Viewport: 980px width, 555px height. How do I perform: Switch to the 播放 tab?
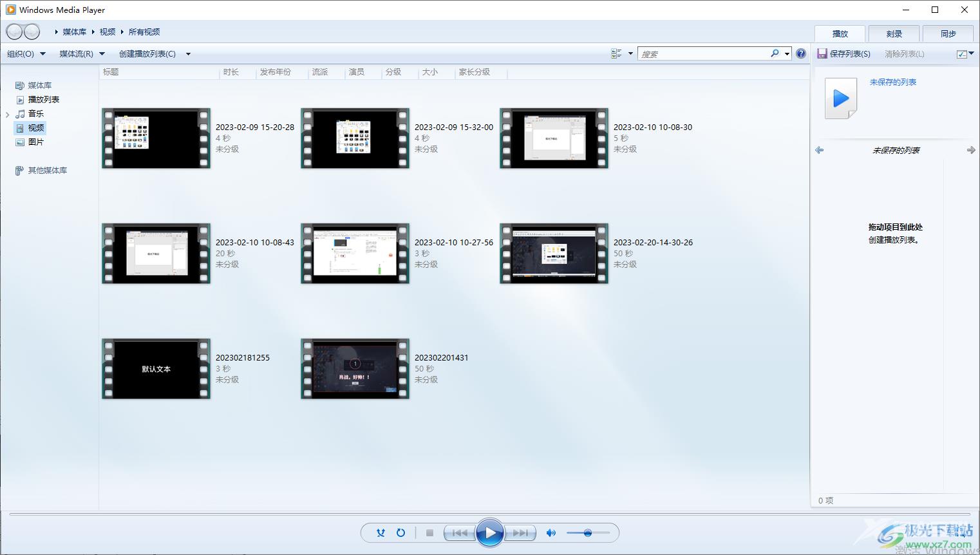(840, 33)
